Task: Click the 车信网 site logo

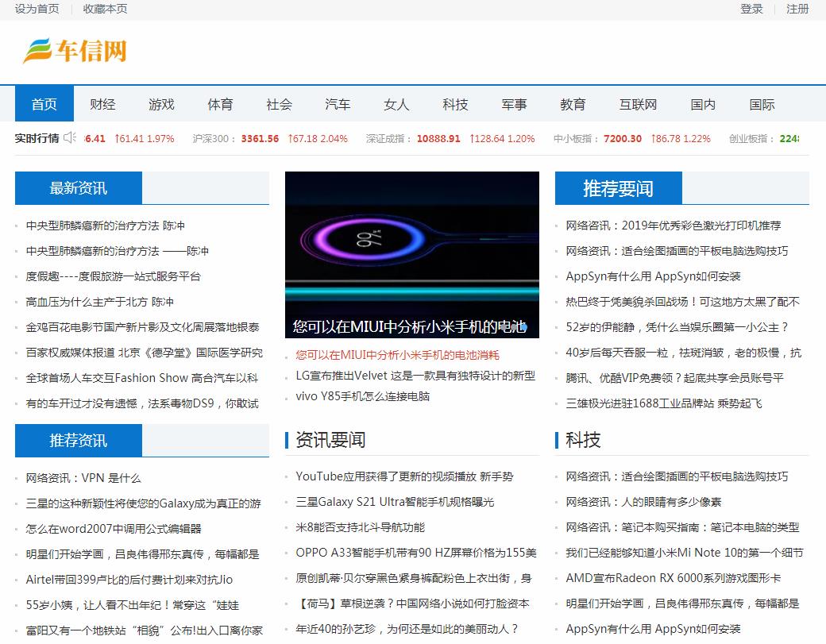Action: point(75,51)
